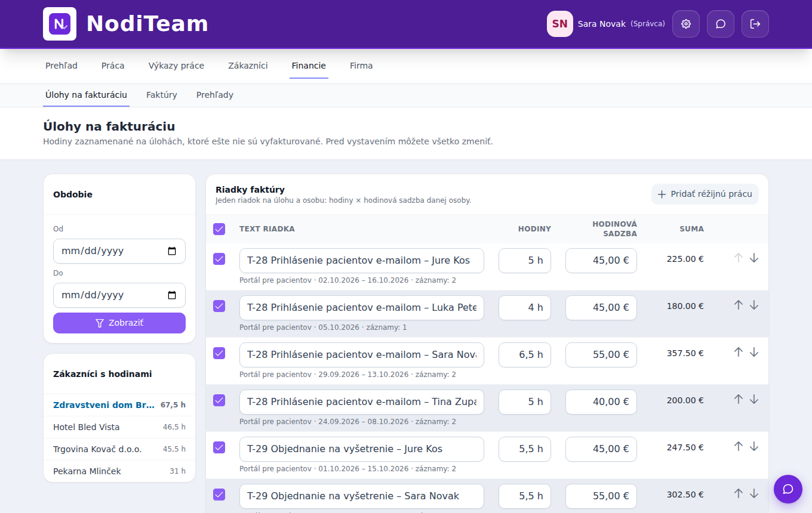Screen dimensions: 812x513
Task: Click the SN user avatar
Action: click(560, 24)
